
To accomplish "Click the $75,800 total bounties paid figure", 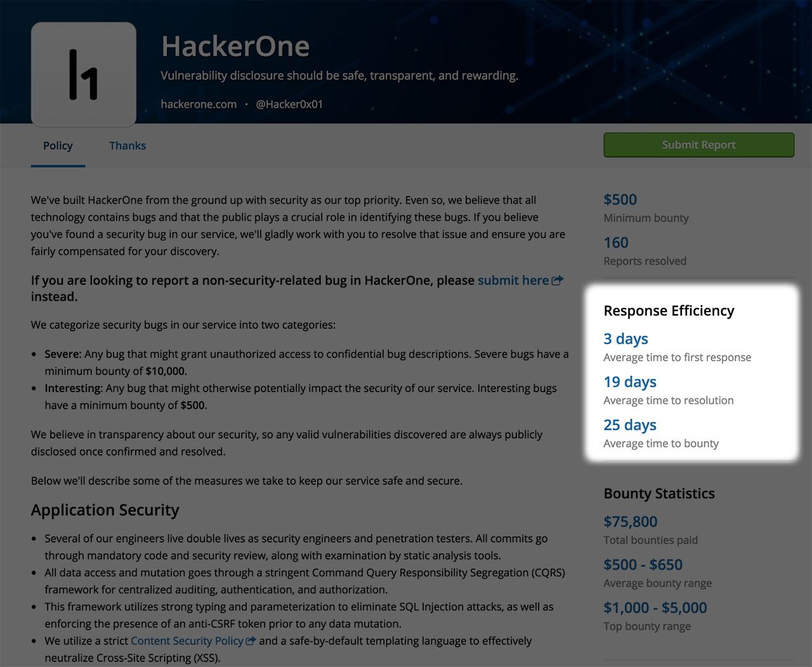I will pos(630,521).
